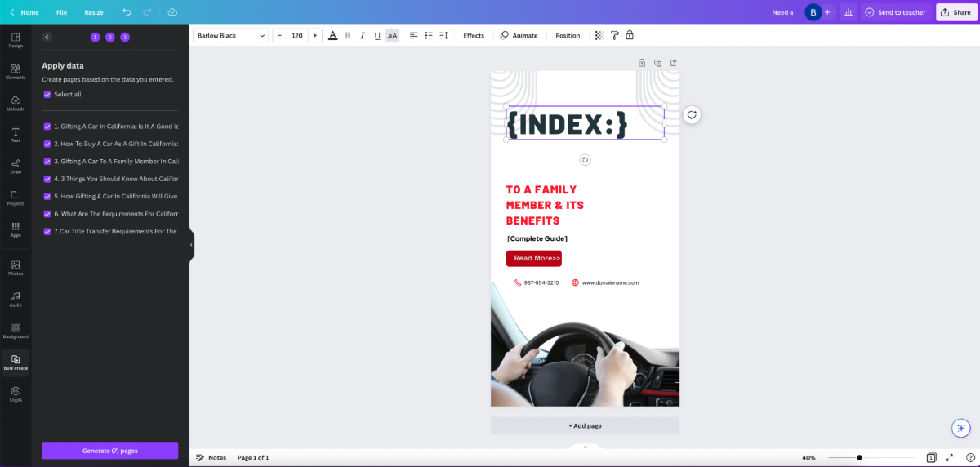Click + Add page below the canvas
This screenshot has height=467, width=980.
click(x=585, y=425)
